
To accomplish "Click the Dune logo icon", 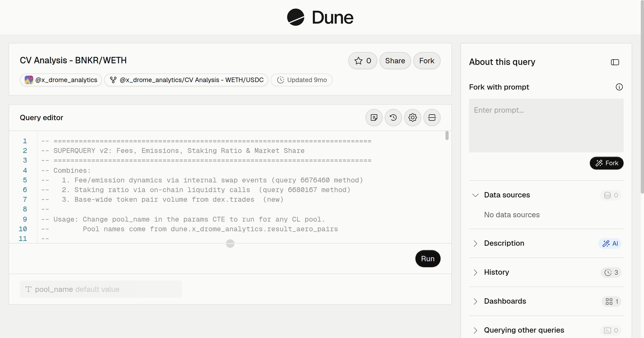I will 295,17.
